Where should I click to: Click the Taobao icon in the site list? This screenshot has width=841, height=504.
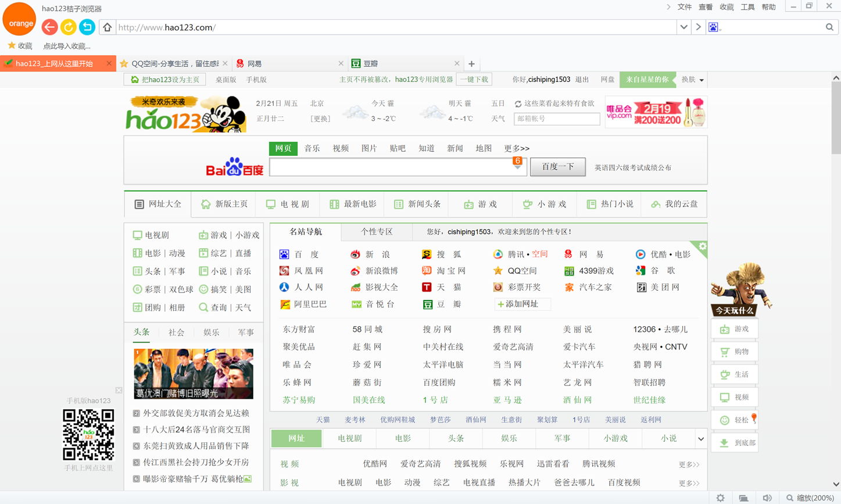point(427,271)
